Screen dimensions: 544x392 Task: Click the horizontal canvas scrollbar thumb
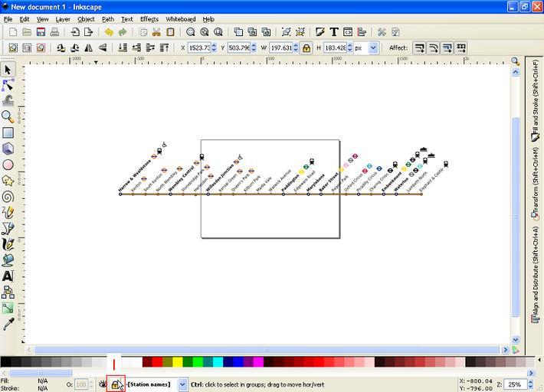coord(267,350)
